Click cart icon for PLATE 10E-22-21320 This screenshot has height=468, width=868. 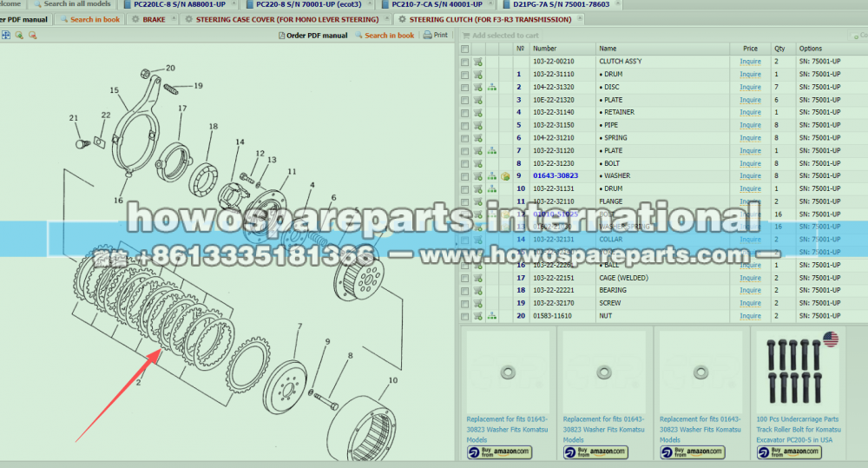click(x=477, y=100)
